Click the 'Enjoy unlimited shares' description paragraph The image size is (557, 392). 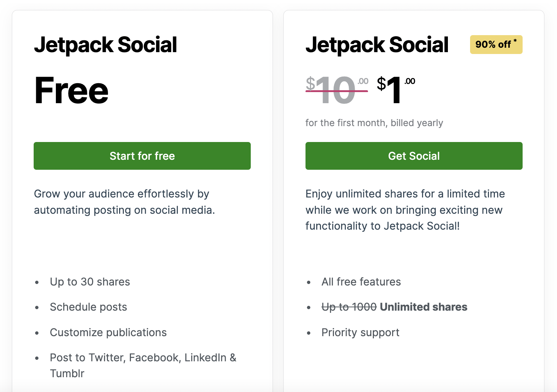[405, 210]
